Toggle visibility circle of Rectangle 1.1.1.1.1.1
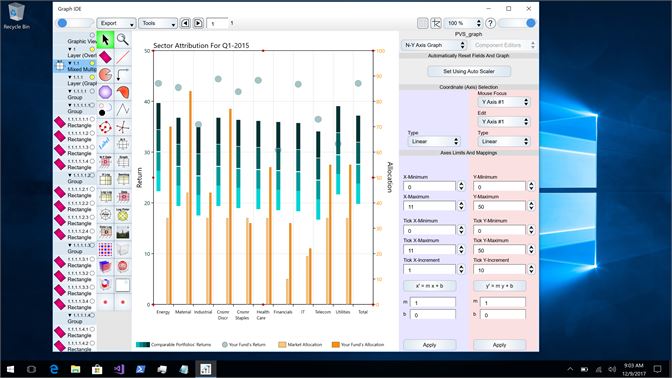Image resolution: width=672 pixels, height=378 pixels. [92, 119]
